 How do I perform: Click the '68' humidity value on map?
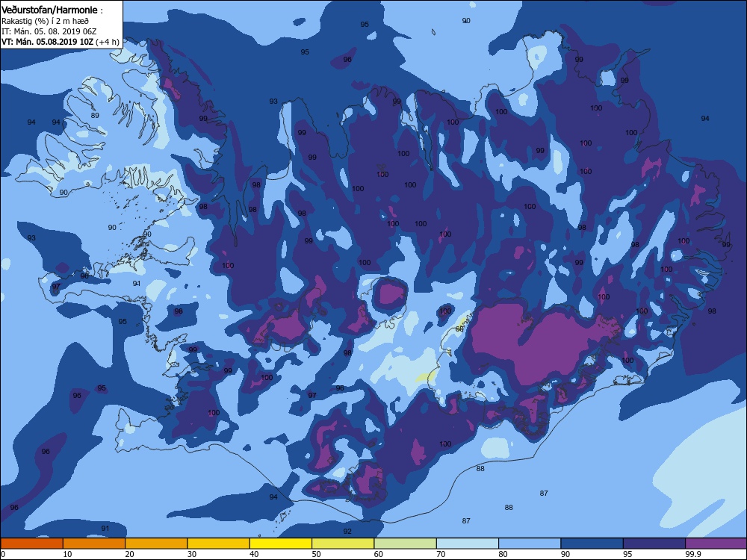pos(459,329)
